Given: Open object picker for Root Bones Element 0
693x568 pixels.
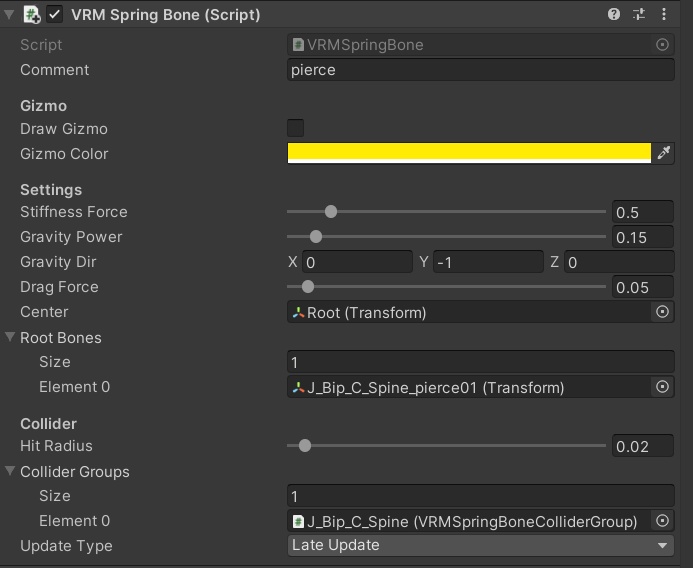Looking at the screenshot, I should [662, 387].
